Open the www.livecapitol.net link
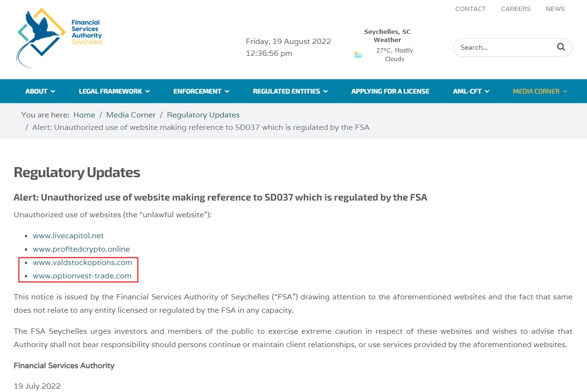 (x=68, y=235)
